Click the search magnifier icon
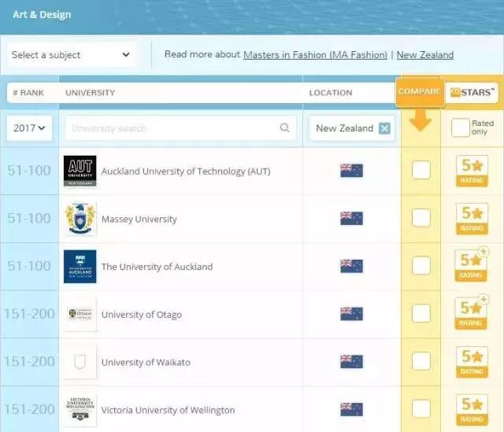 (x=284, y=128)
